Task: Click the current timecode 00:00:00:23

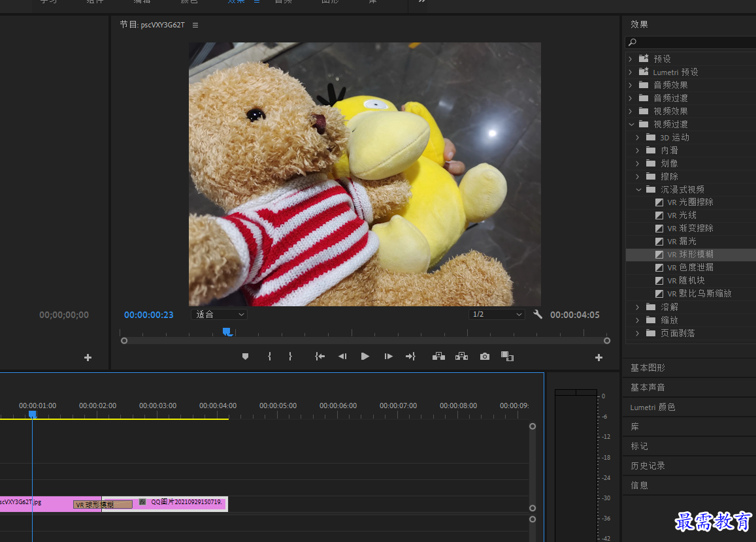Action: tap(148, 315)
